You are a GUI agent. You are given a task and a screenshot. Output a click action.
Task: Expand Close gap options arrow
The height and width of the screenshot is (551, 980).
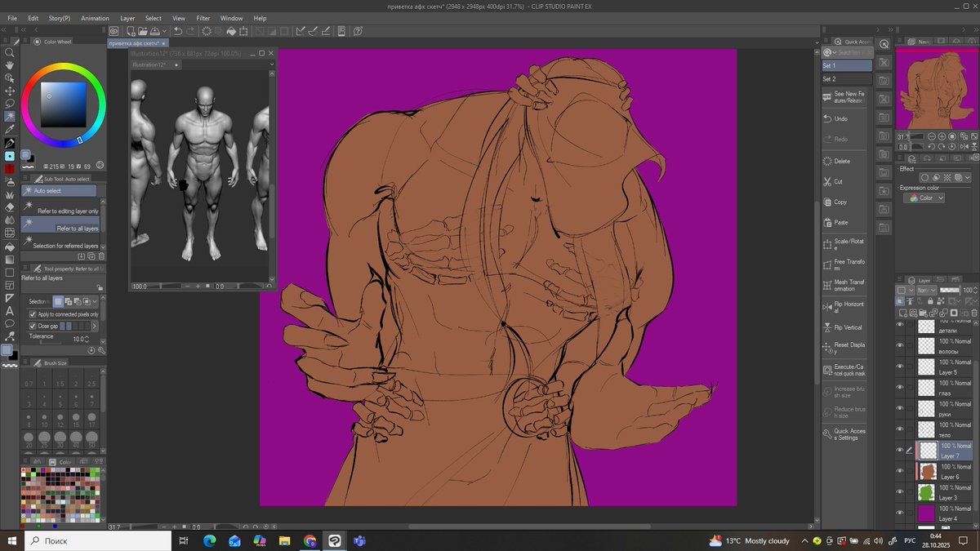coord(95,326)
